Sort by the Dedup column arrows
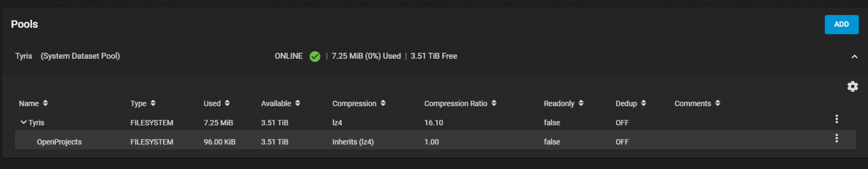Image resolution: width=868 pixels, height=169 pixels. point(643,103)
